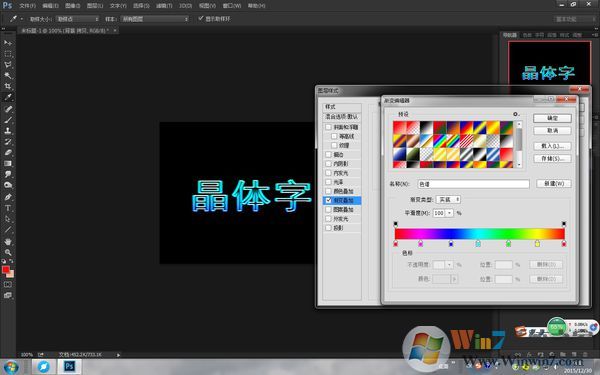The width and height of the screenshot is (600, 375).
Task: Select the Path Selection tool
Action: click(8, 219)
